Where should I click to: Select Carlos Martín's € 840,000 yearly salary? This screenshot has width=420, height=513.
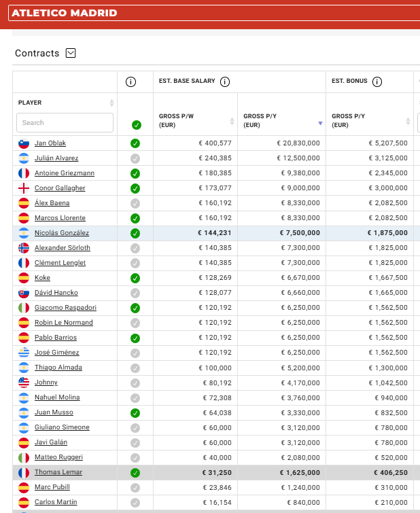coord(304,502)
